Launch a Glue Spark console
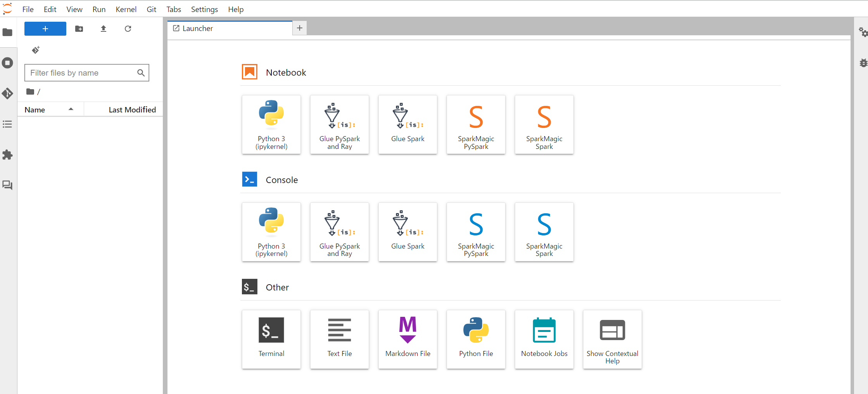Screen dimensions: 868x394 [408, 232]
